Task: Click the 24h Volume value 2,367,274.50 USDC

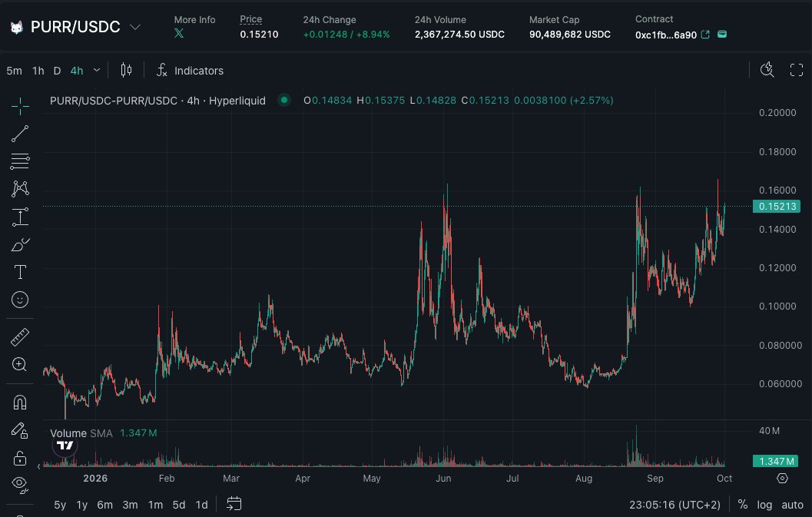Action: click(459, 35)
